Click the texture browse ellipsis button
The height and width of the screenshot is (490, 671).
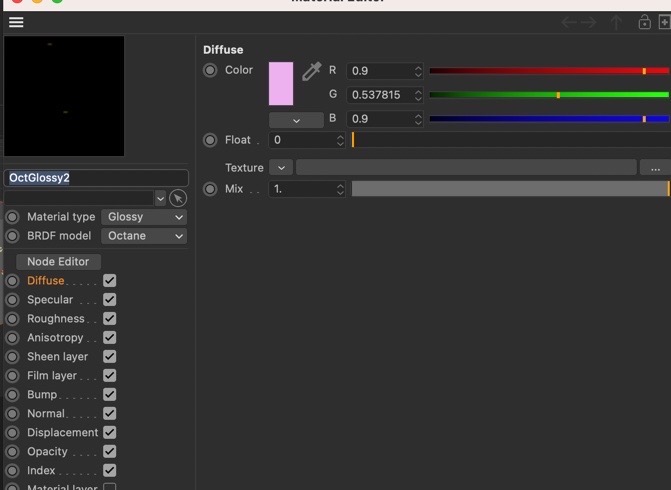click(655, 167)
